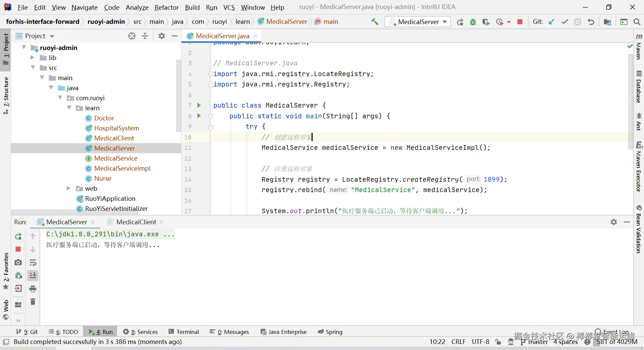Stop the running process in Run panel
Screen dimensions: 644x350
coord(18,249)
